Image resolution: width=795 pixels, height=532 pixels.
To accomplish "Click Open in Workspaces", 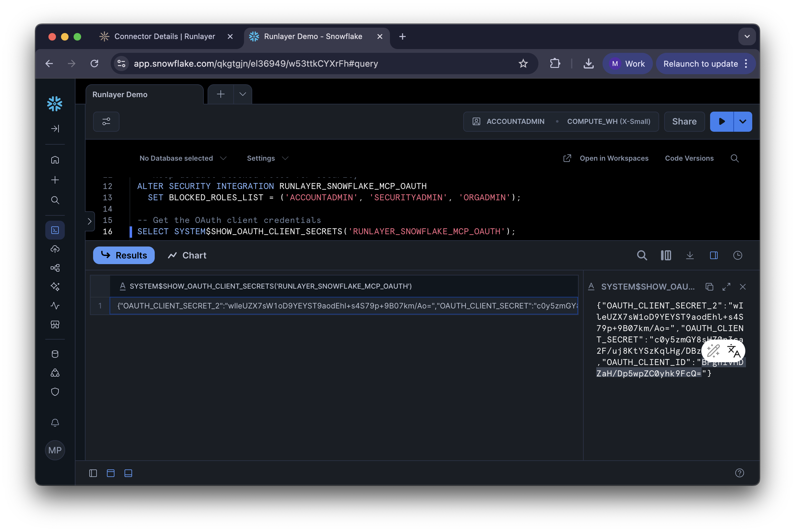I will (x=614, y=158).
